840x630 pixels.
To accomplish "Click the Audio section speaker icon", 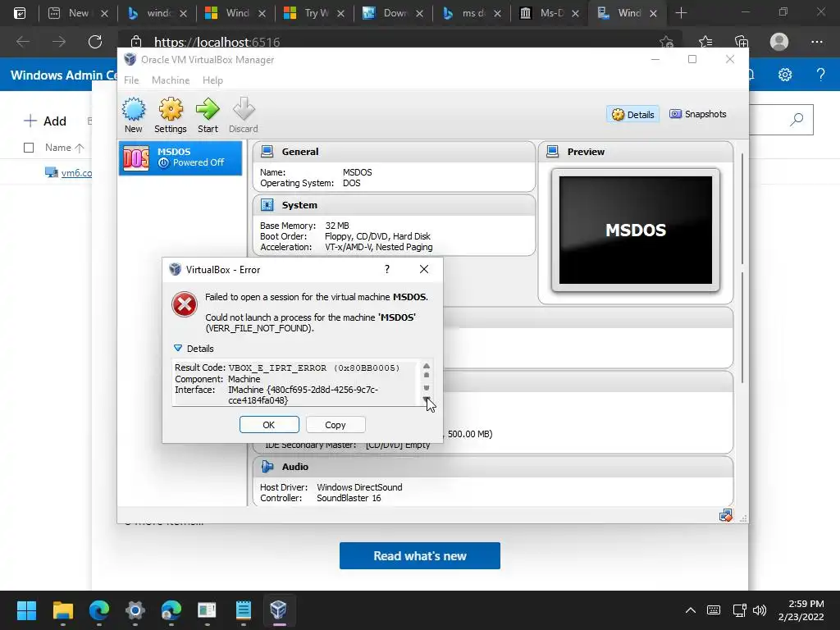I will tap(267, 467).
